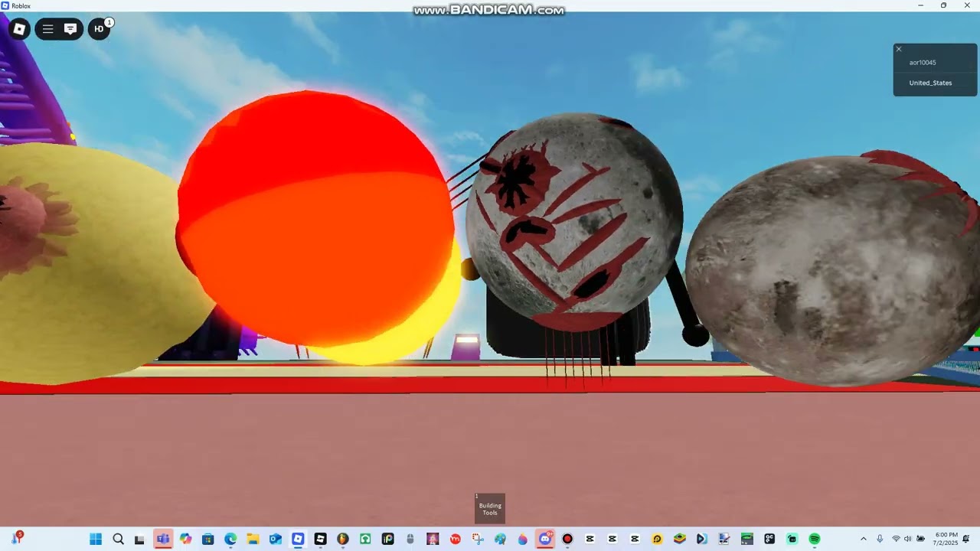Open the HD Admin panel icon
Viewport: 980px width, 551px height.
click(x=99, y=29)
